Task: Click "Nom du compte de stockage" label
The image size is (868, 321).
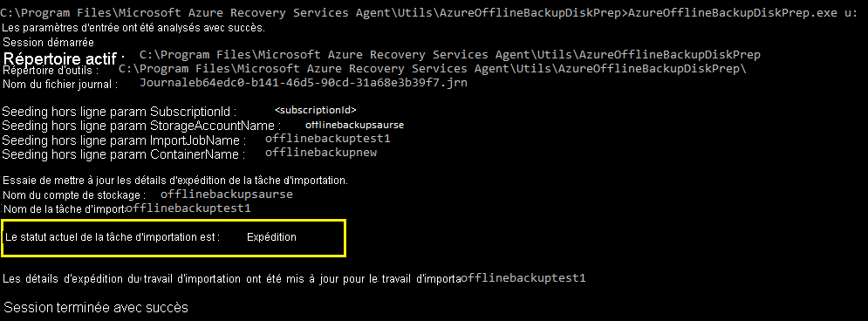Action: (x=74, y=195)
